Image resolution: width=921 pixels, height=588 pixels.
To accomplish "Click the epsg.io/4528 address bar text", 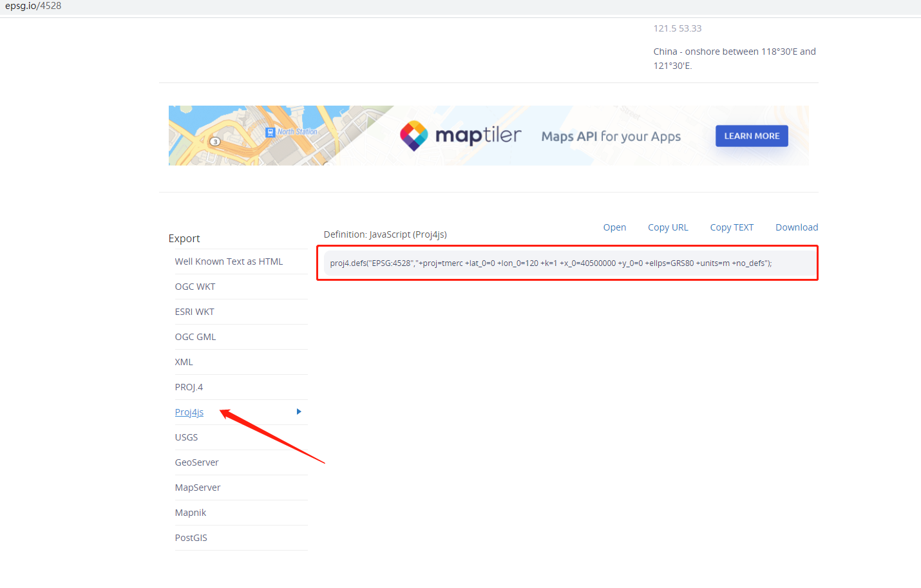I will pos(33,6).
